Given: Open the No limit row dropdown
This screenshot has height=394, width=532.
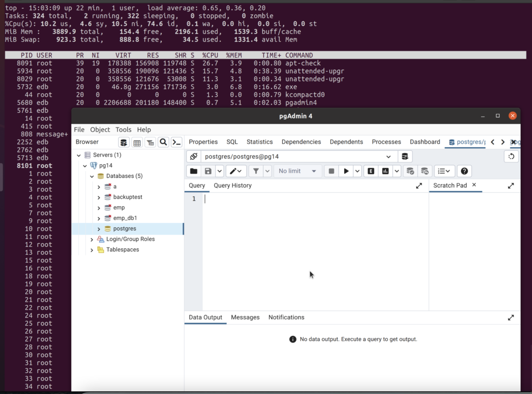Looking at the screenshot, I should click(x=297, y=171).
